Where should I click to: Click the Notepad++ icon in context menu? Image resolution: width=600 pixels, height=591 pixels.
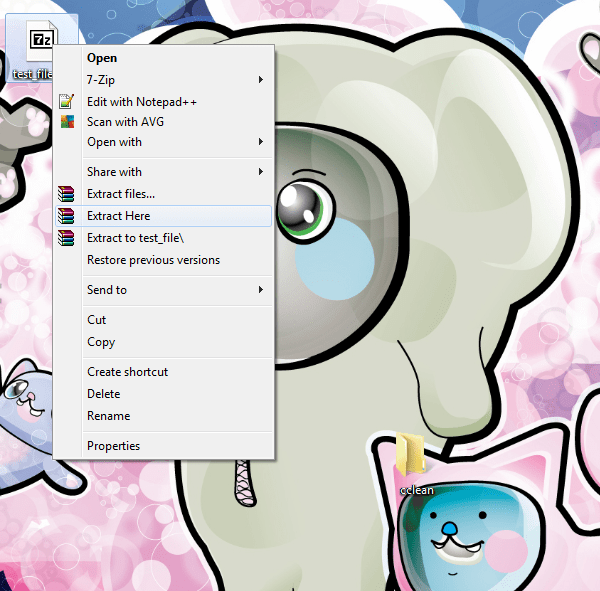pyautogui.click(x=67, y=101)
